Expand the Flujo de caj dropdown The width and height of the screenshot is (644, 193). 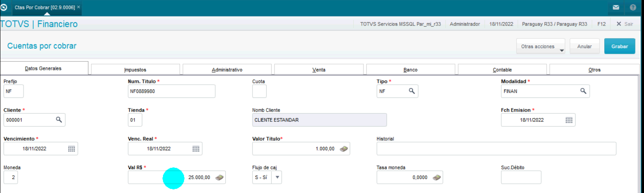[x=277, y=177]
